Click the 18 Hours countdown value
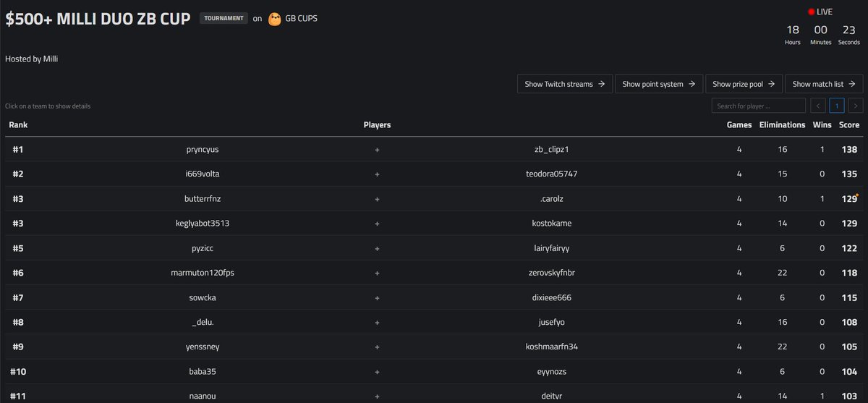Screen dimensions: 868x403 coord(793,30)
